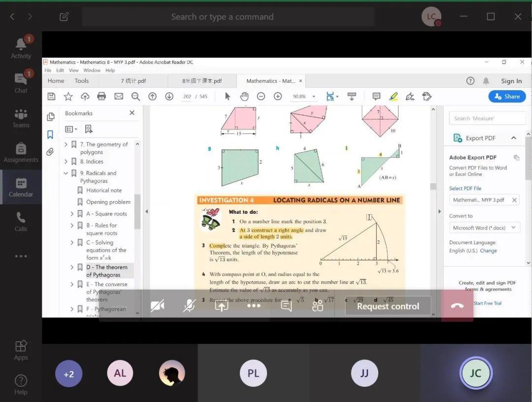Screen dimensions: 532x402
Task: Go to next page in Acrobat
Action: coord(169,97)
